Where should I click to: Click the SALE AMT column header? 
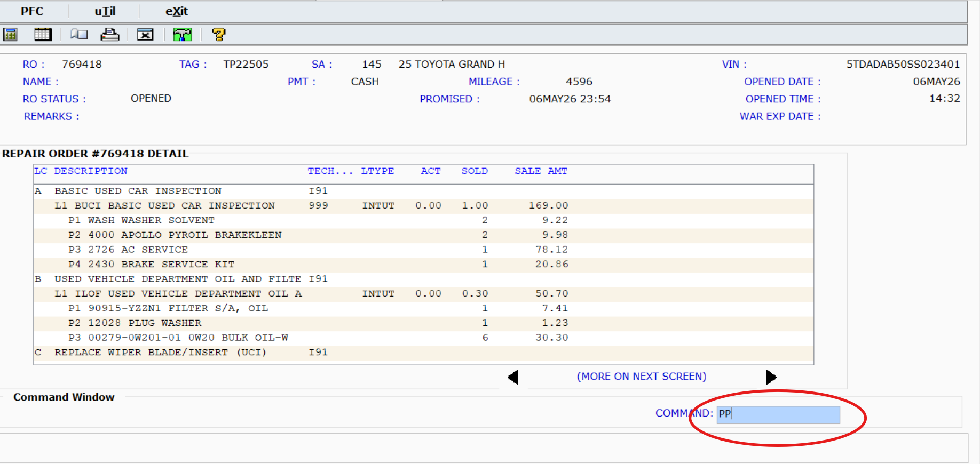pyautogui.click(x=541, y=171)
